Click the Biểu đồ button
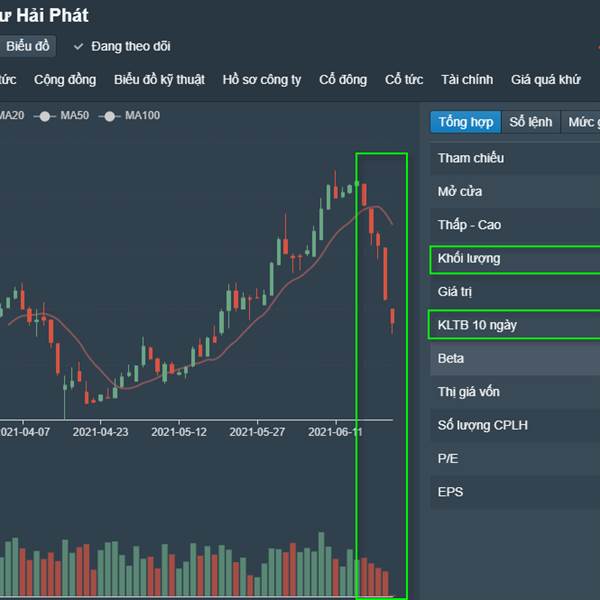 (27, 46)
